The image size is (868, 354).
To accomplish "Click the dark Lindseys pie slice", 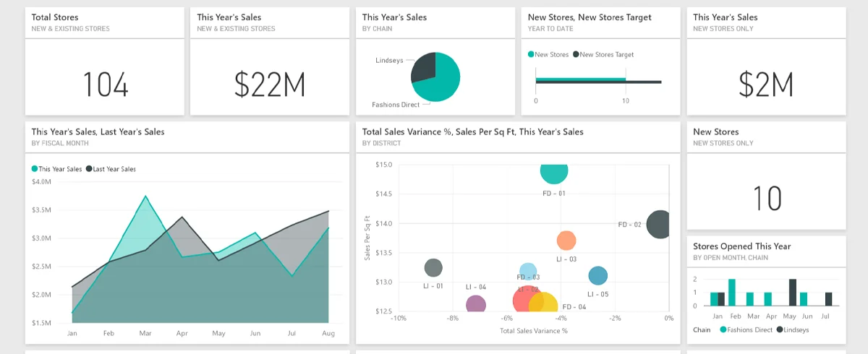I will click(x=423, y=67).
